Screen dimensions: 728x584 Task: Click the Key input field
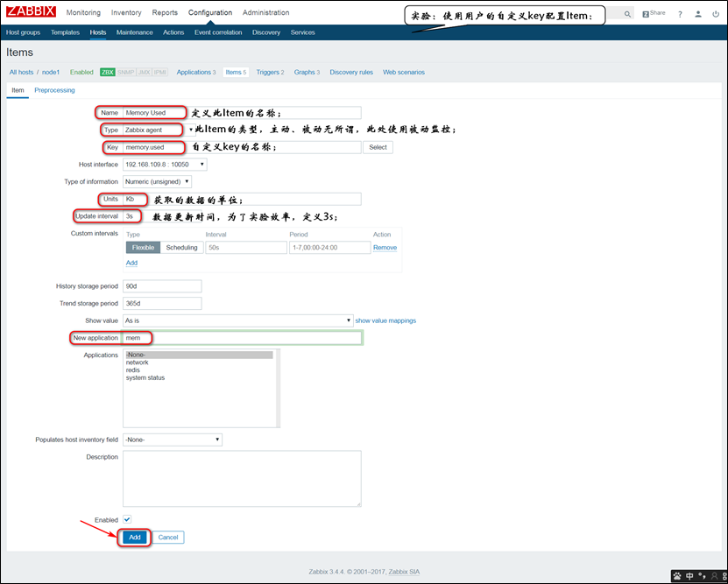(x=242, y=147)
